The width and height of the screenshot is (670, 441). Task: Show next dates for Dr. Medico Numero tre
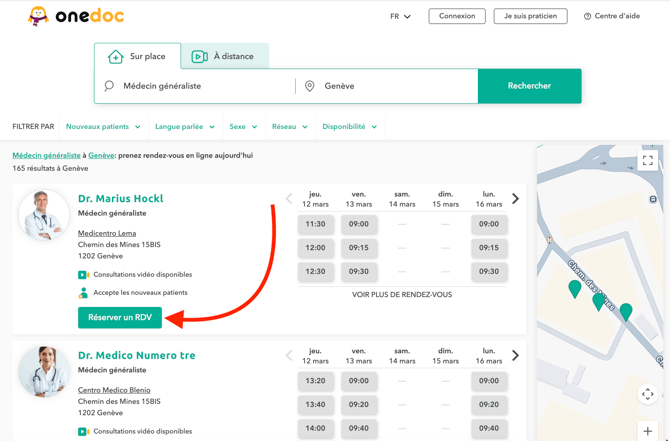tap(515, 355)
